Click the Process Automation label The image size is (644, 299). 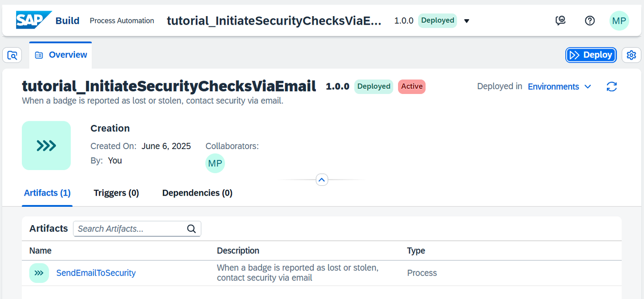pos(122,21)
